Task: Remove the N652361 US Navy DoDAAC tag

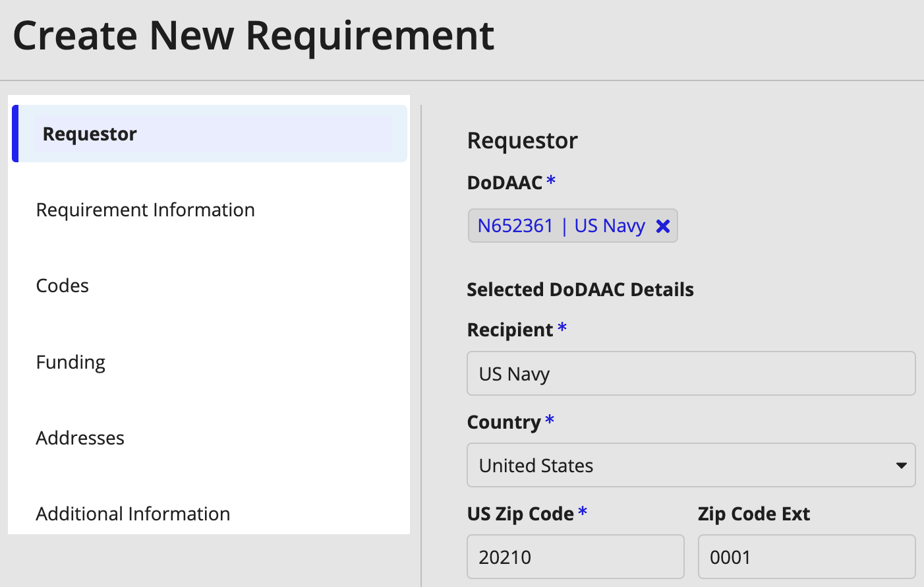Action: (663, 226)
